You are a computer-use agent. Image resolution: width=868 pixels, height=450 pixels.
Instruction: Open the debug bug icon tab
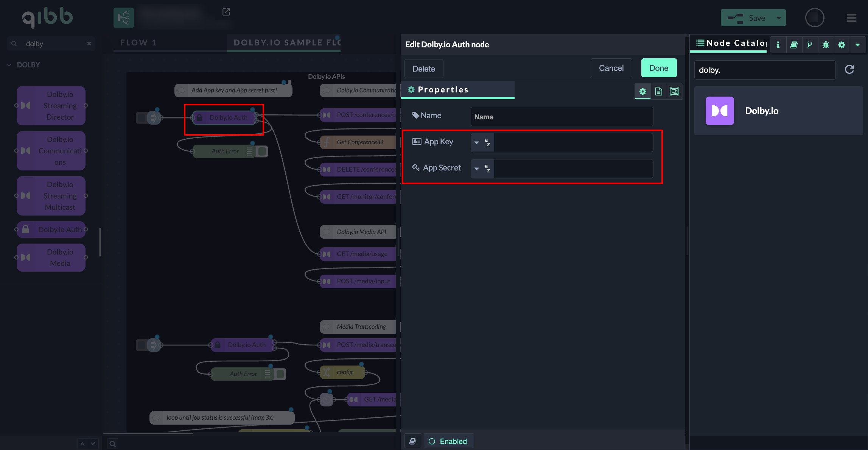pos(826,45)
